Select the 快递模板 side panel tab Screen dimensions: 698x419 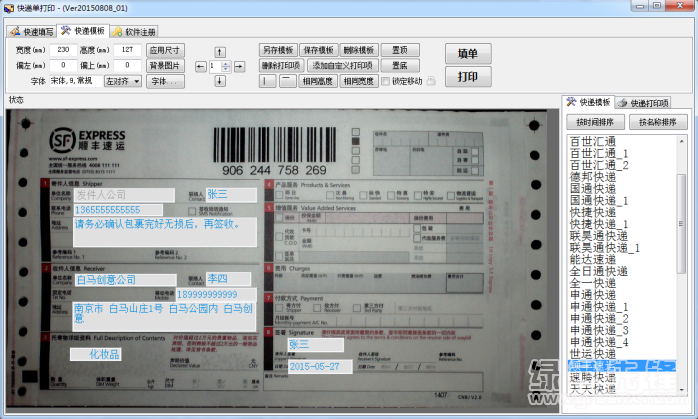click(x=588, y=102)
